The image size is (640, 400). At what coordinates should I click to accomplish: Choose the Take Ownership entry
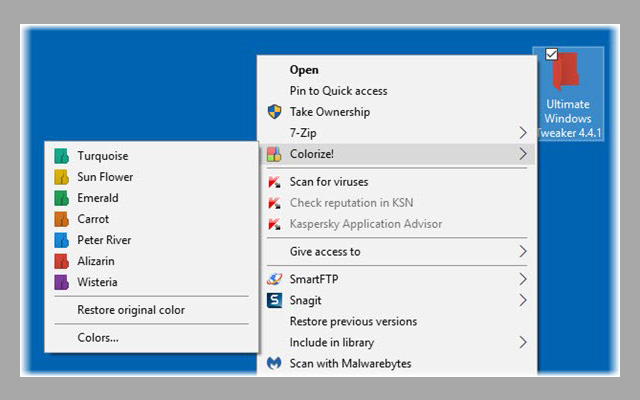tap(397, 112)
